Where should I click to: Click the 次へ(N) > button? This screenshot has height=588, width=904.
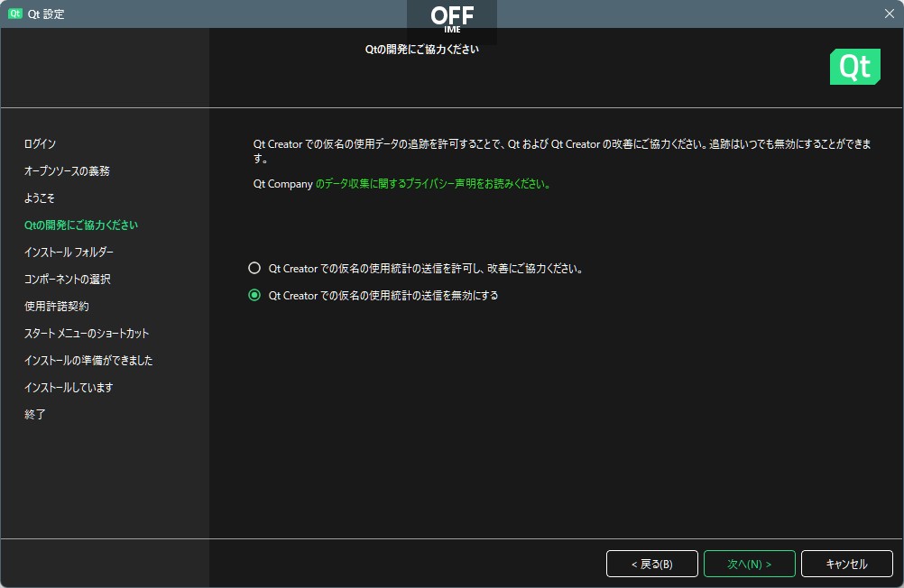coord(750,564)
